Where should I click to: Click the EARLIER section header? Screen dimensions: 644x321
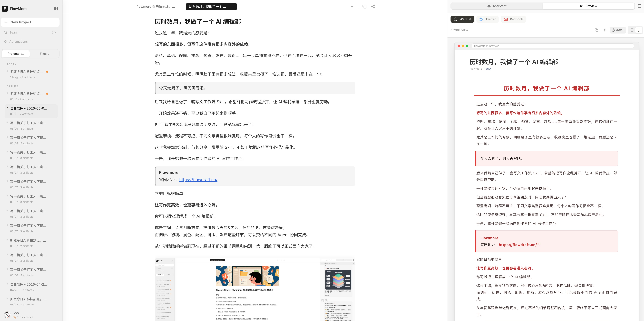[x=13, y=86]
